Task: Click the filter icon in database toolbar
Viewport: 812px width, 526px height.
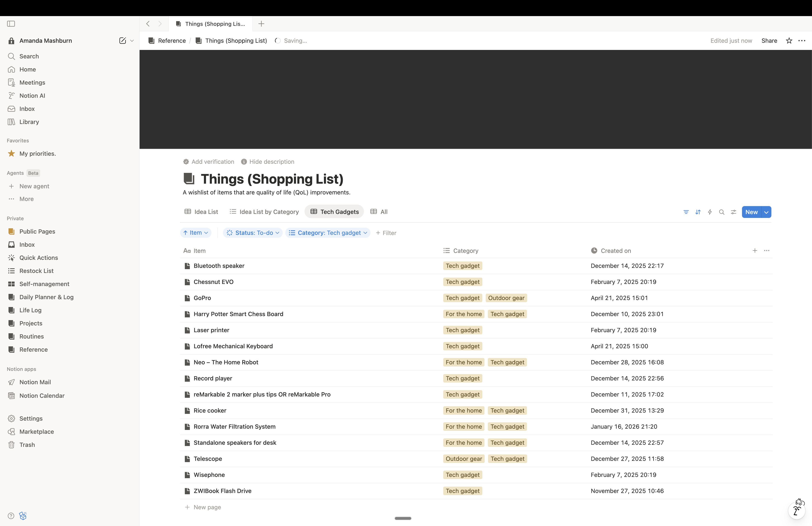Action: click(x=686, y=212)
